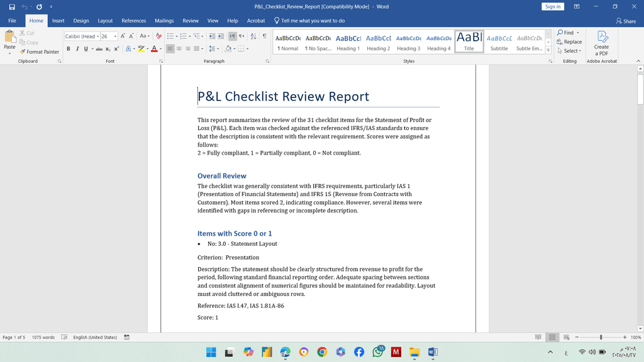
Task: Click Create a PDF Adobe Acrobat icon
Action: (x=602, y=43)
